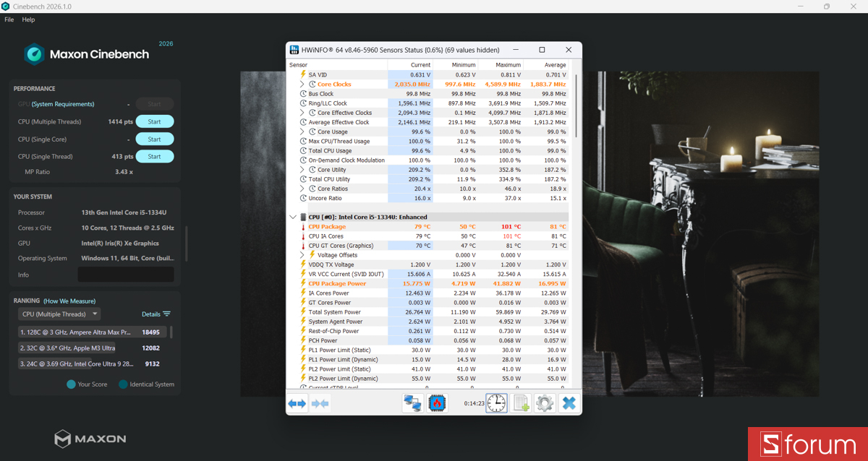Click the lightning icon next to PCH Power
The image size is (868, 461).
pos(304,340)
